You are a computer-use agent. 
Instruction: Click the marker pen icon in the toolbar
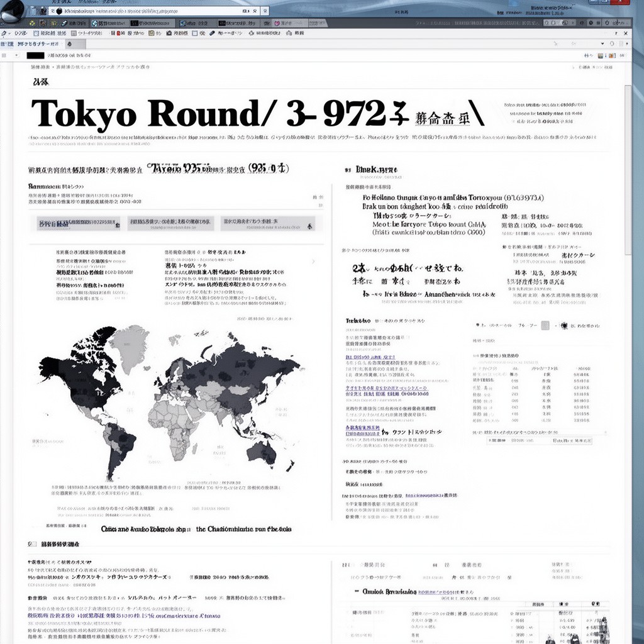click(x=213, y=33)
